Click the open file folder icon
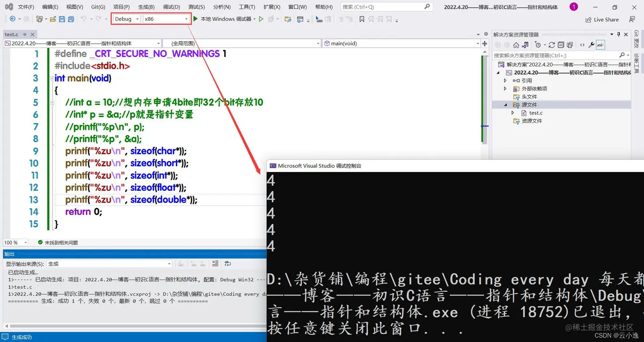 point(53,19)
